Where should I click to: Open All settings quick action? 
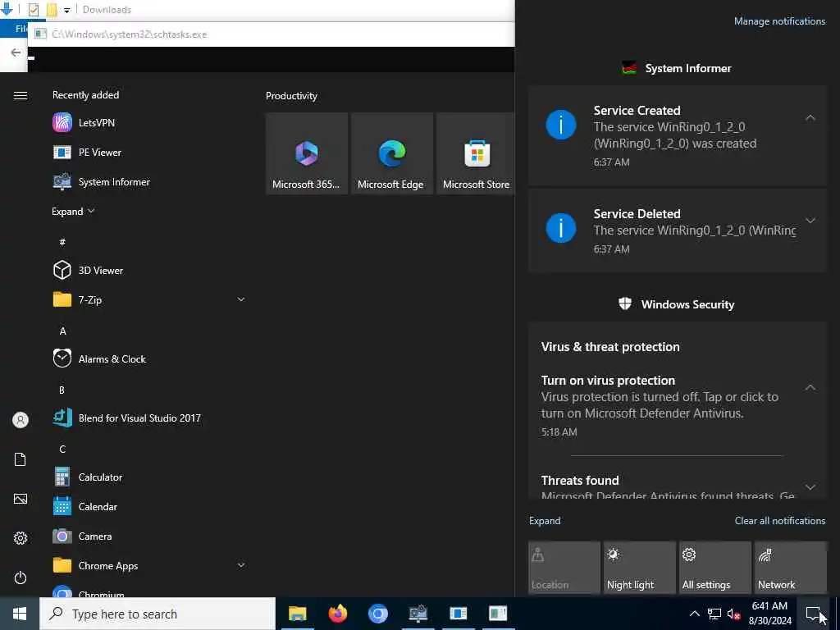tap(714, 568)
